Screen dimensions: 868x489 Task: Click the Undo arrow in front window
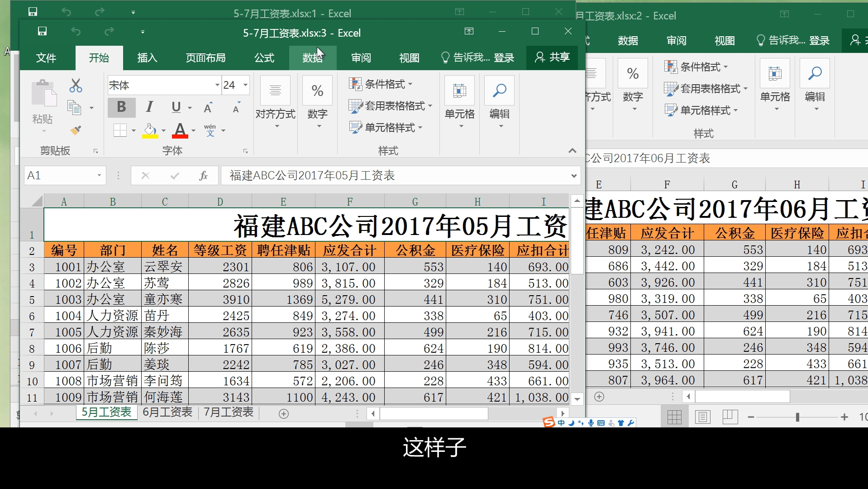tap(76, 31)
